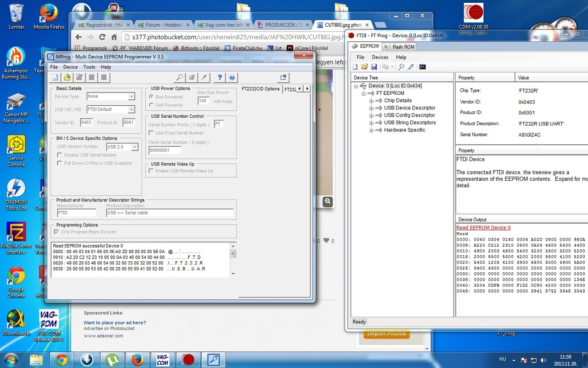This screenshot has width=588, height=368.
Task: Open the CDM v2.08.30 desktop icon
Action: point(474,17)
